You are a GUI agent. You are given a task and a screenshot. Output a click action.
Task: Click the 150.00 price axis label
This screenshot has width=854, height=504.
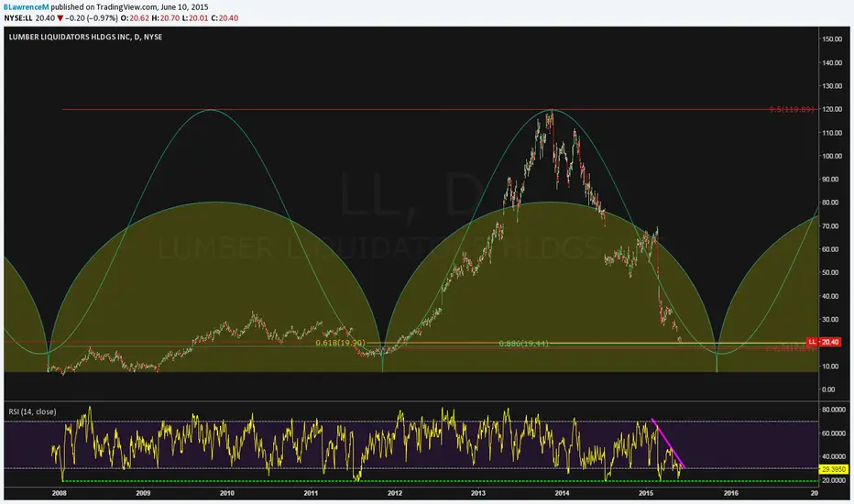(833, 39)
